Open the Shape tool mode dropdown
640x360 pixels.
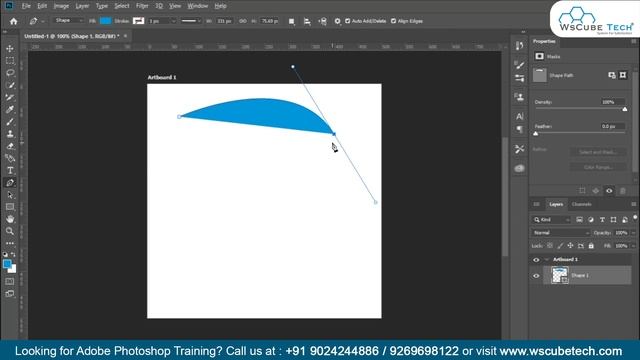(68, 20)
